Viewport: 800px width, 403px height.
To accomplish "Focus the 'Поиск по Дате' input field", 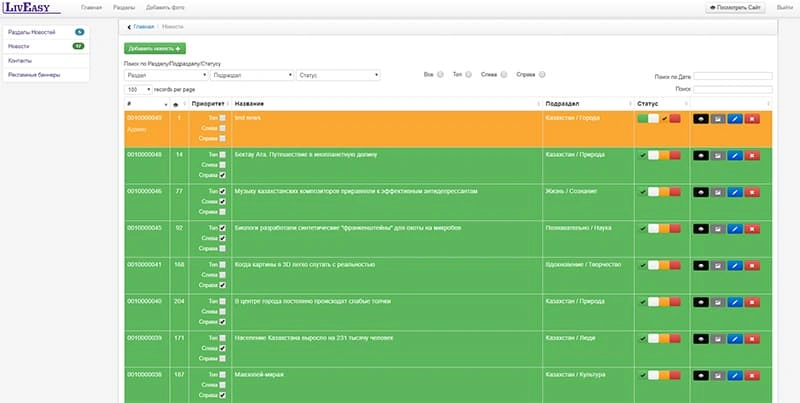I will (733, 76).
